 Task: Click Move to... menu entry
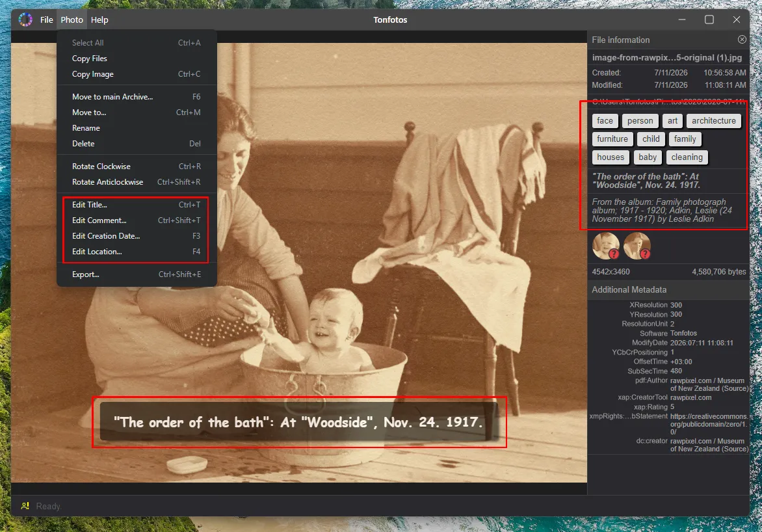(136, 113)
